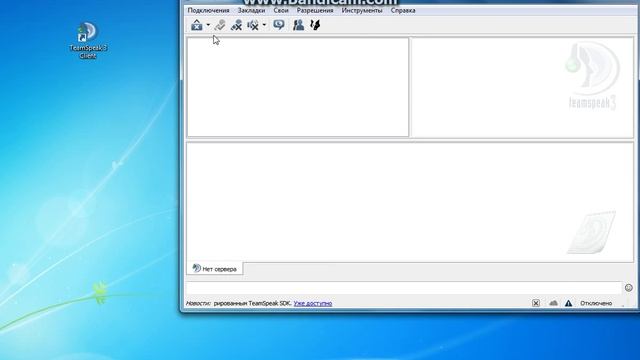Mute the speakers via toolbar icon

pyautogui.click(x=253, y=25)
